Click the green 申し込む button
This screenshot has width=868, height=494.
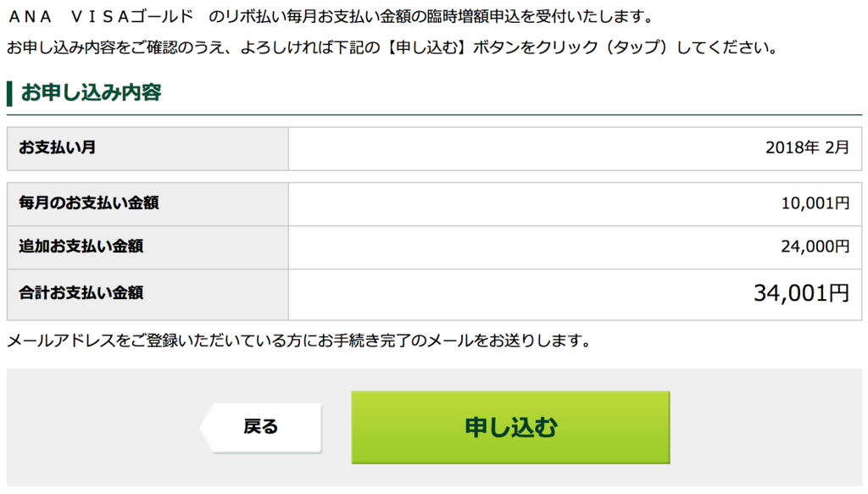(510, 427)
